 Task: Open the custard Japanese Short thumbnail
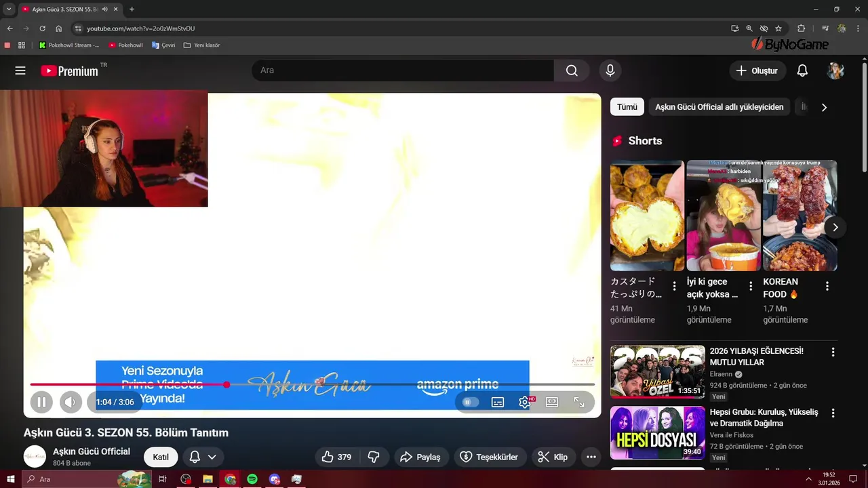647,216
